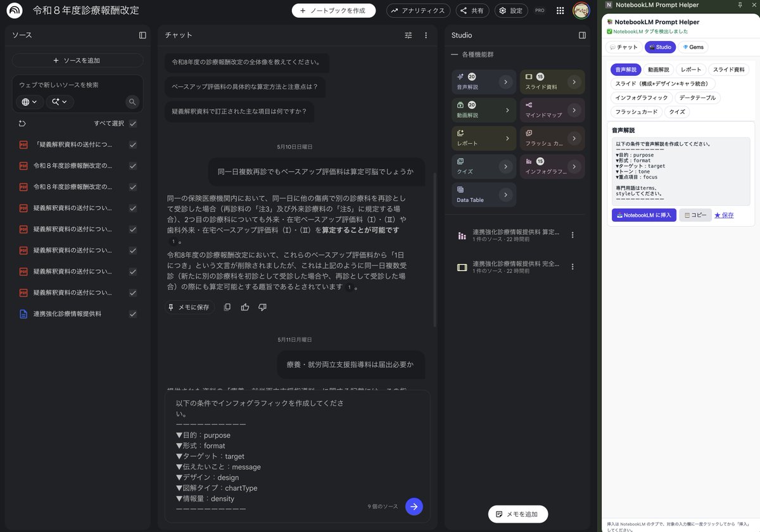Open the globe web source dropdown

(x=29, y=102)
